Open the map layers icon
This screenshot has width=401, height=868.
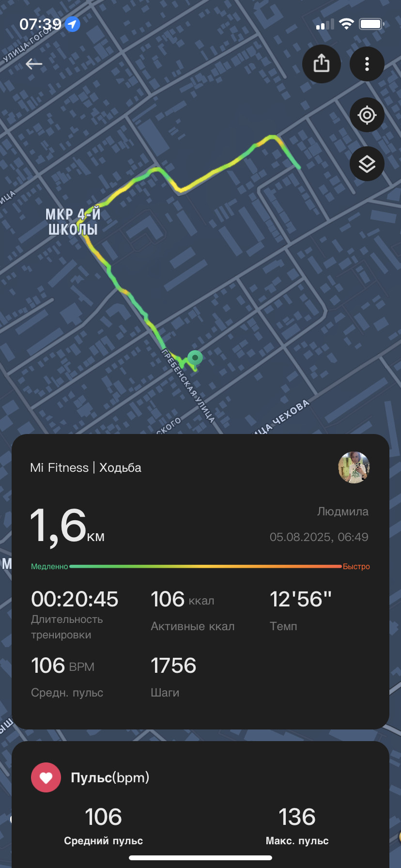[367, 164]
